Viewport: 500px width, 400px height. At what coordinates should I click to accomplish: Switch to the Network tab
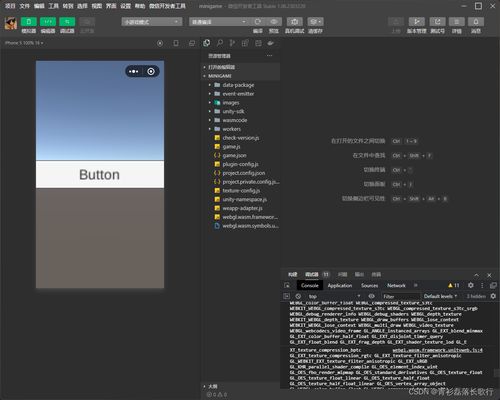[396, 285]
